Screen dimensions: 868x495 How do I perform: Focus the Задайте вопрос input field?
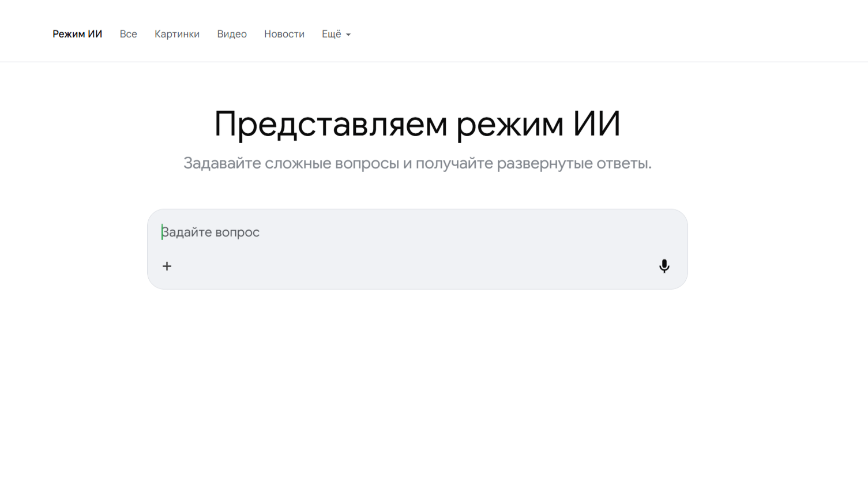click(x=418, y=232)
